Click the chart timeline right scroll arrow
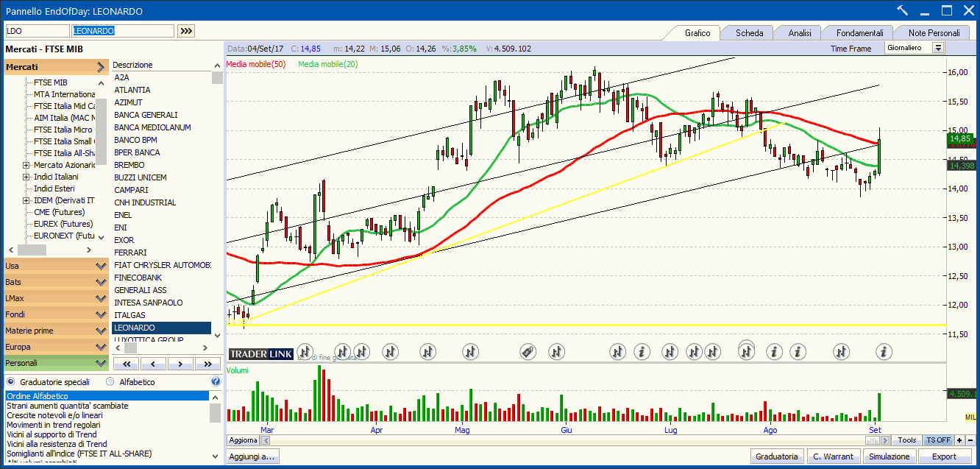Viewport: 980px width, 469px height. tap(885, 440)
